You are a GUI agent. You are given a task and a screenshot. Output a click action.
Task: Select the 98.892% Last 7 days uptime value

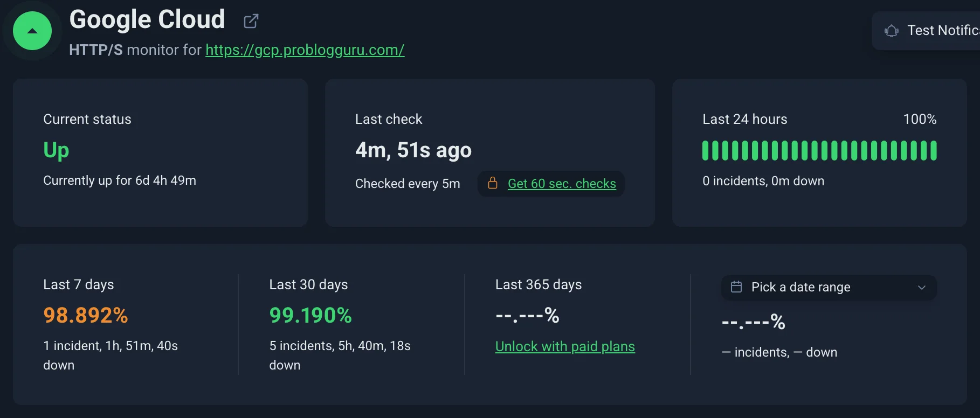tap(86, 315)
